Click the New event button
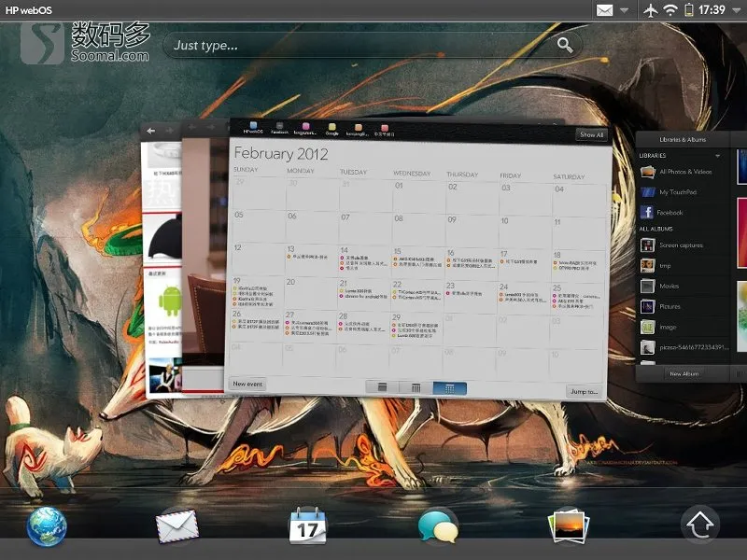Image resolution: width=747 pixels, height=560 pixels. pos(247,384)
